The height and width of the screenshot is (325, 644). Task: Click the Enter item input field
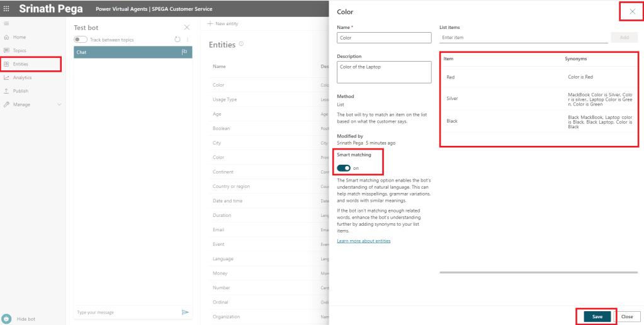[523, 38]
